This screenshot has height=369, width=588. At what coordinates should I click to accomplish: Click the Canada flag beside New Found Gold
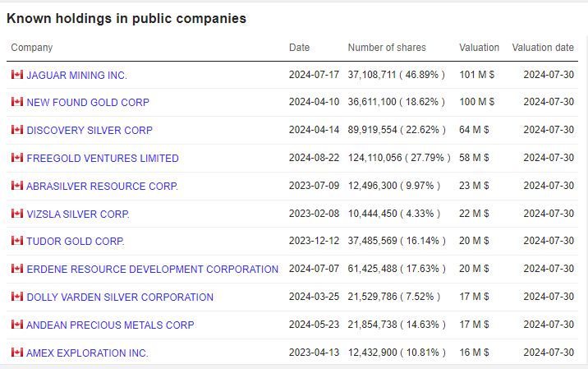[x=17, y=101]
